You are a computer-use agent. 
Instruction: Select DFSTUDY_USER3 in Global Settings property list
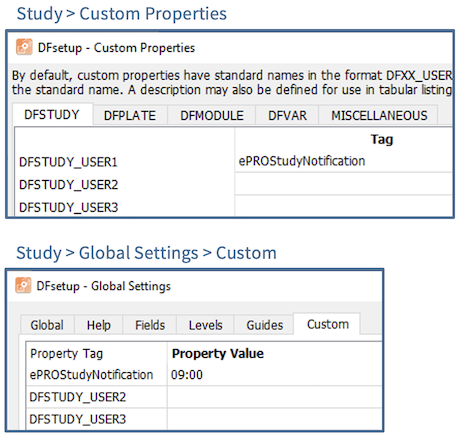[x=78, y=419]
